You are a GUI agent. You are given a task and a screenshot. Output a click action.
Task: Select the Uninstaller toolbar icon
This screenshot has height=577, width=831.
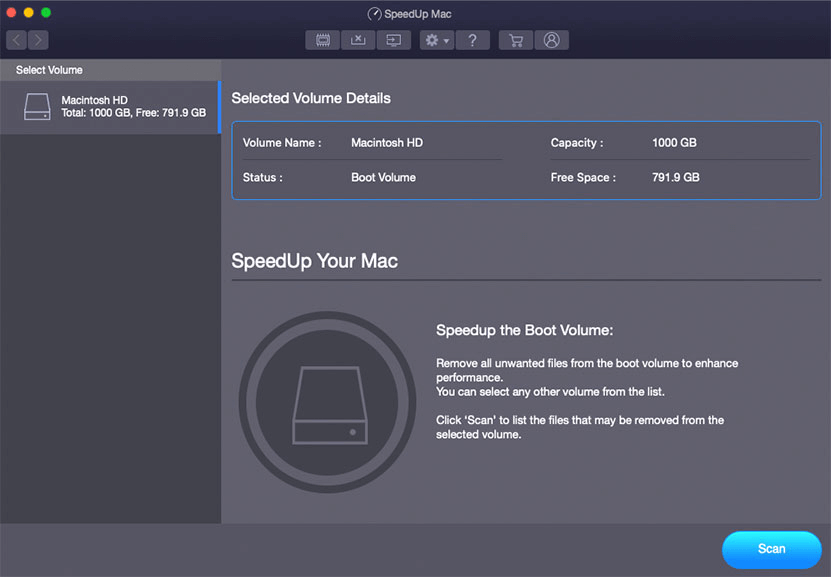(x=358, y=40)
